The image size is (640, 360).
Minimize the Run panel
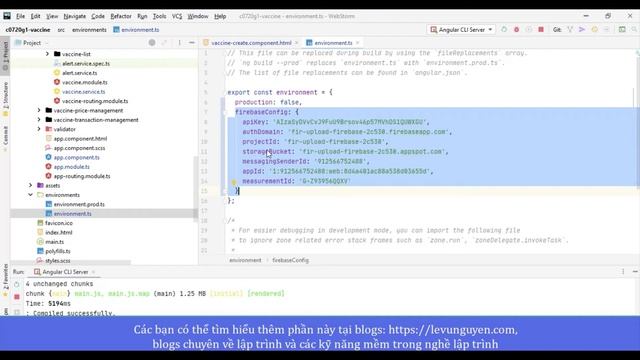pos(635,271)
